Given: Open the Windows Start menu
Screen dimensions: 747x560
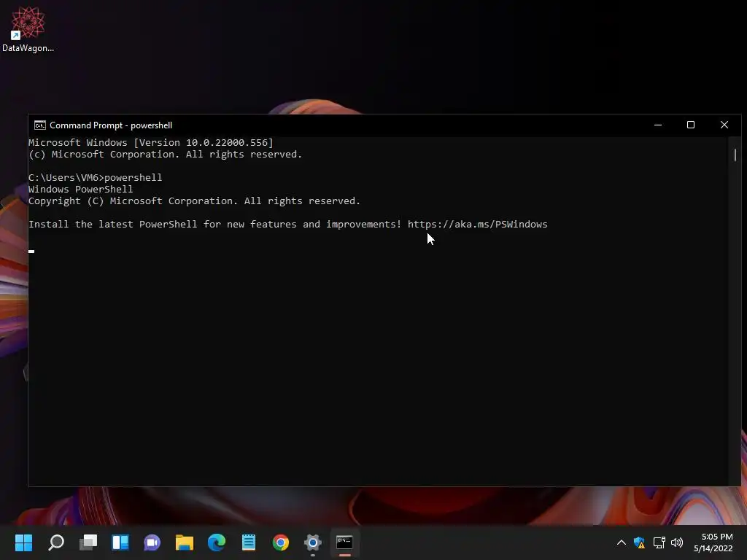Looking at the screenshot, I should [x=23, y=542].
